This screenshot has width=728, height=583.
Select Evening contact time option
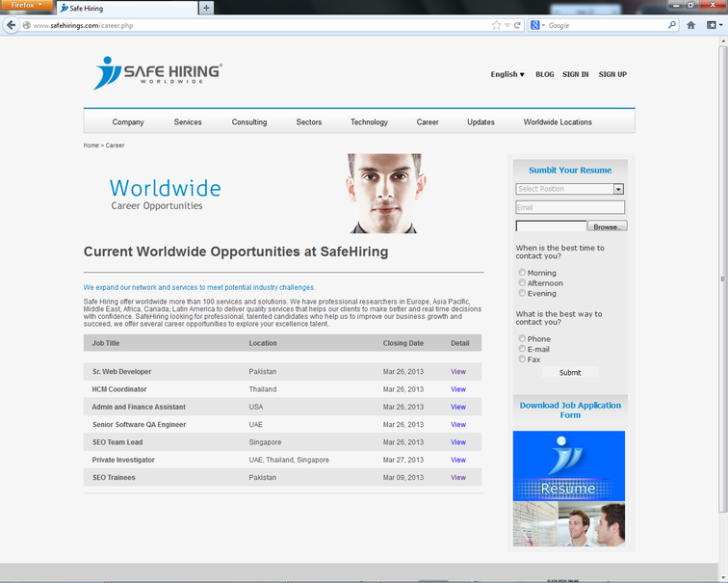(x=522, y=293)
